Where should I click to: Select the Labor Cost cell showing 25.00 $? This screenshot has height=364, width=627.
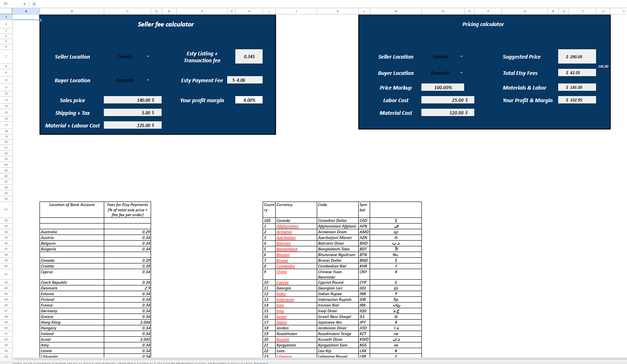click(448, 100)
